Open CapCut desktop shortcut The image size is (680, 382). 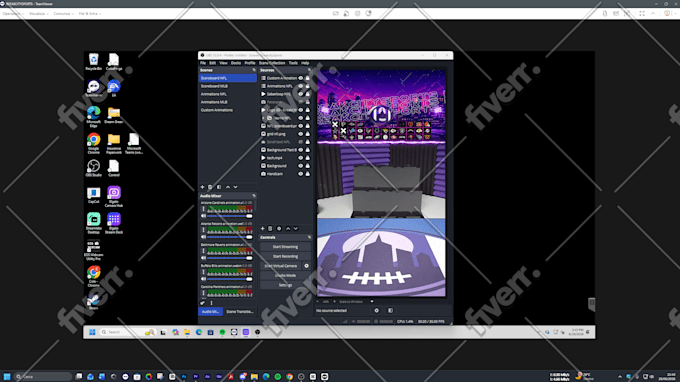93,195
